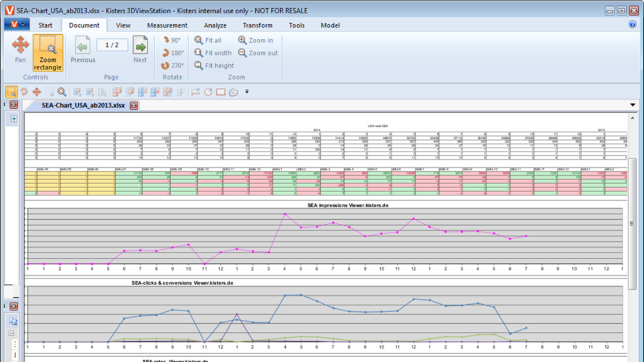Open the quick toolbar overflow dropdown arrow
This screenshot has height=362, width=644.
(x=247, y=91)
